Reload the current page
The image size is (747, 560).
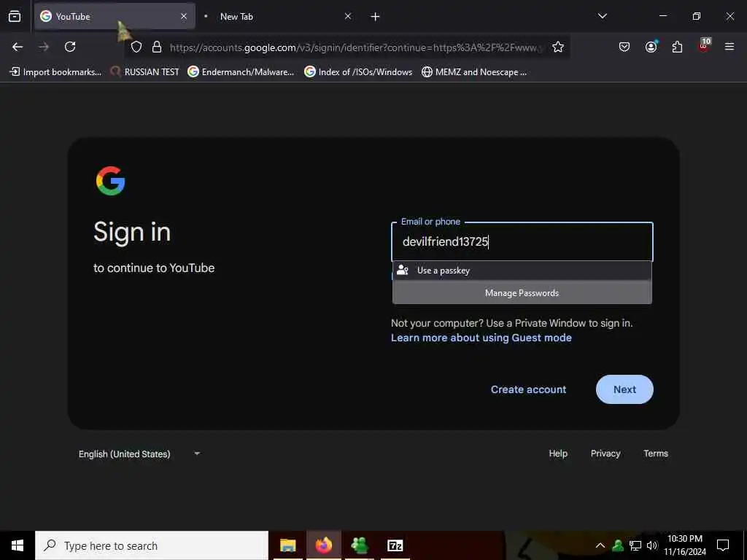click(x=70, y=47)
